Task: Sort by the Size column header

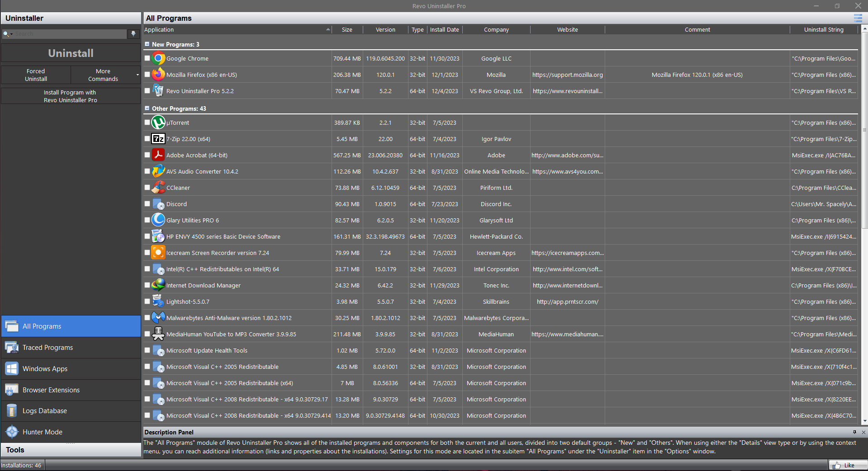Action: (x=347, y=30)
